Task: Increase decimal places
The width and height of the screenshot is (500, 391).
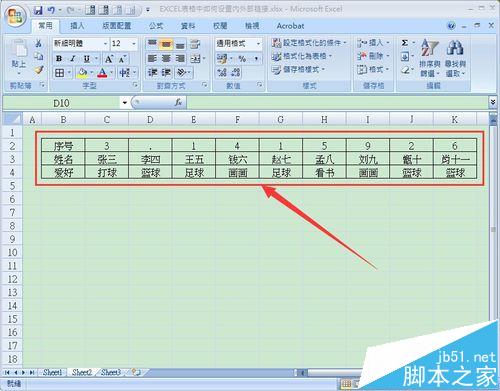Action: point(222,72)
